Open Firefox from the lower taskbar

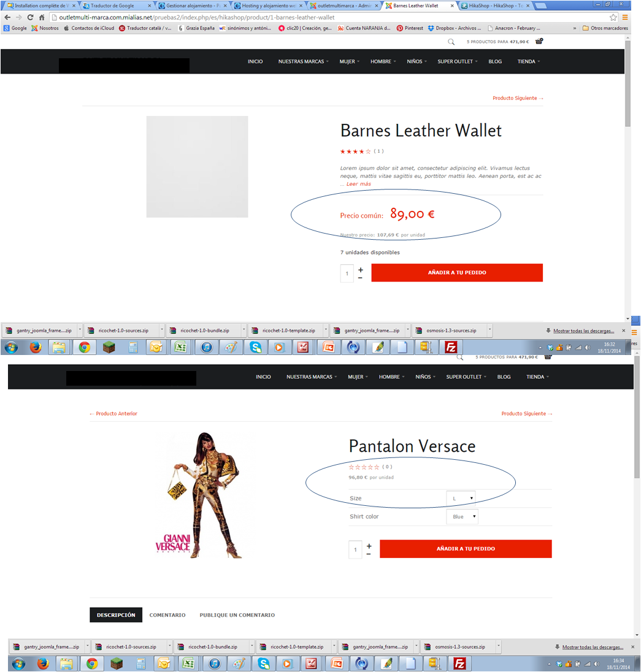click(x=43, y=663)
